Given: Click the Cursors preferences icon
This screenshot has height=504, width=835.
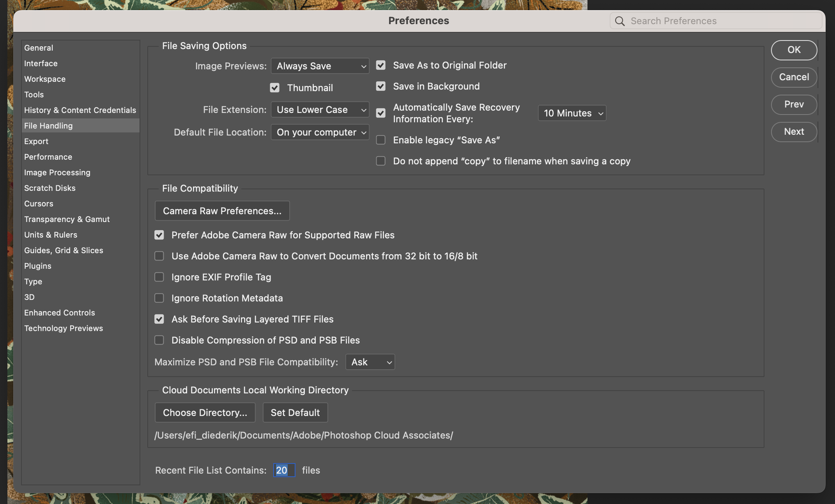Looking at the screenshot, I should point(38,203).
